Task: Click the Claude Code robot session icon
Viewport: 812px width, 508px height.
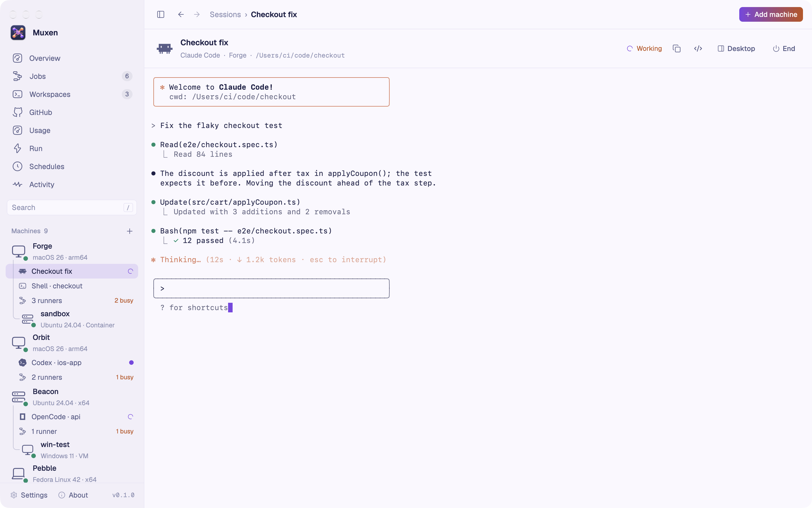Action: coord(165,49)
